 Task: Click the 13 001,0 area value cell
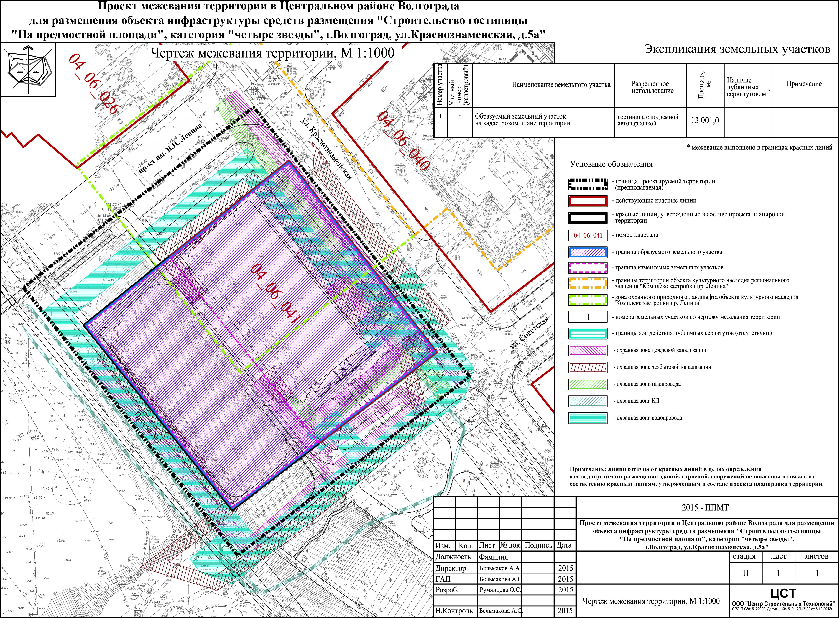pos(705,120)
